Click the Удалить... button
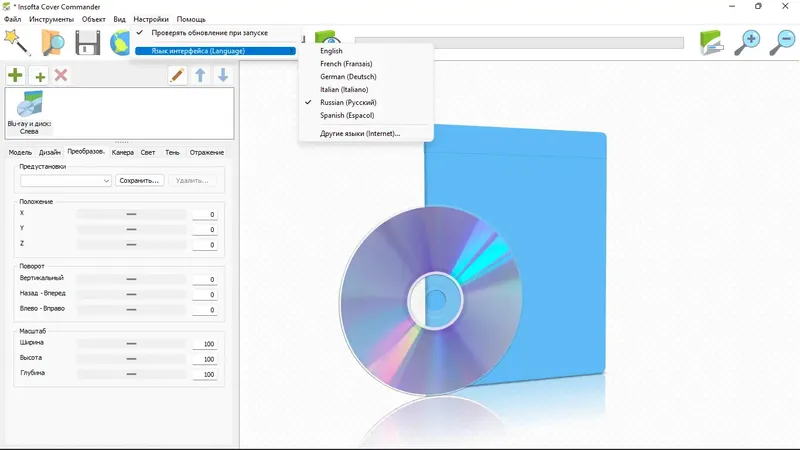The image size is (800, 450). pos(192,181)
